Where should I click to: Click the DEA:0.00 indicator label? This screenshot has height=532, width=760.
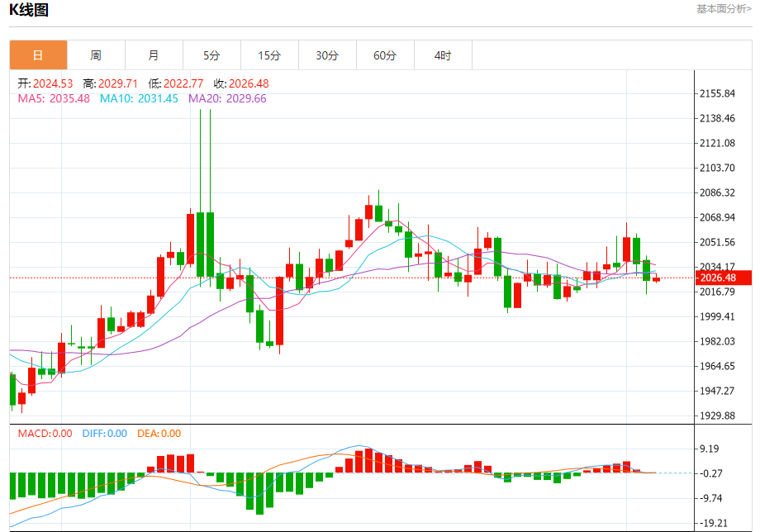[x=159, y=433]
